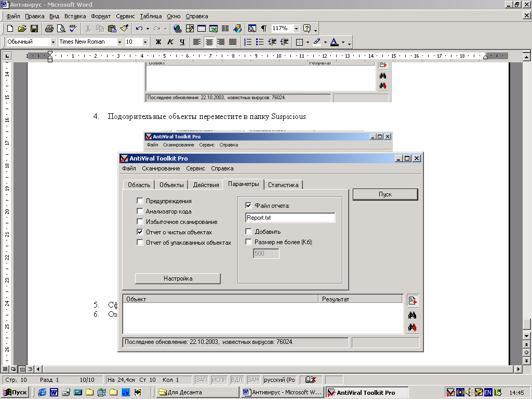The height and width of the screenshot is (399, 532).
Task: Click the highlight marker color button
Action: coord(317,42)
